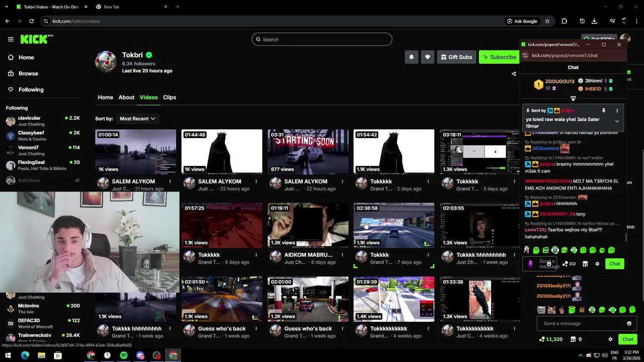Open options menu for Tokkkk 7 days ago video
Viewport: 644px width, 362px height.
coord(428,255)
